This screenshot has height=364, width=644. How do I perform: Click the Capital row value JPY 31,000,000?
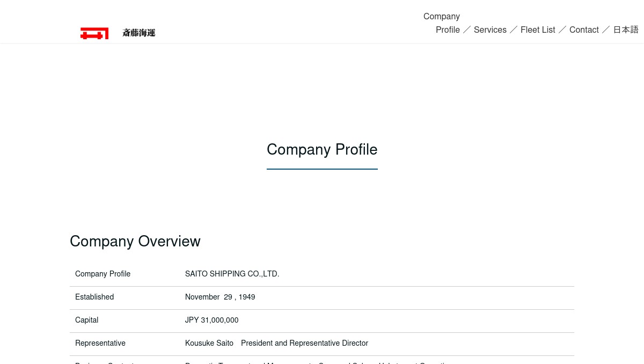click(x=211, y=320)
